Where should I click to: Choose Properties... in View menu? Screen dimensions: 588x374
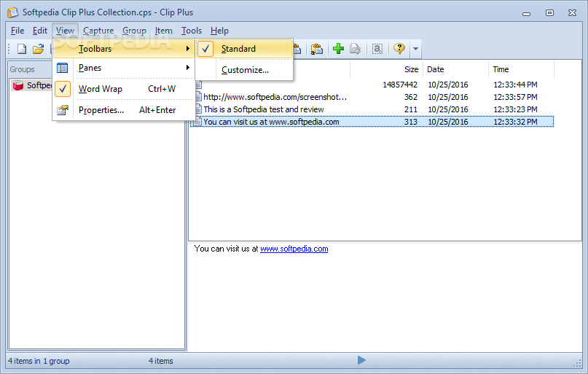tap(124, 110)
